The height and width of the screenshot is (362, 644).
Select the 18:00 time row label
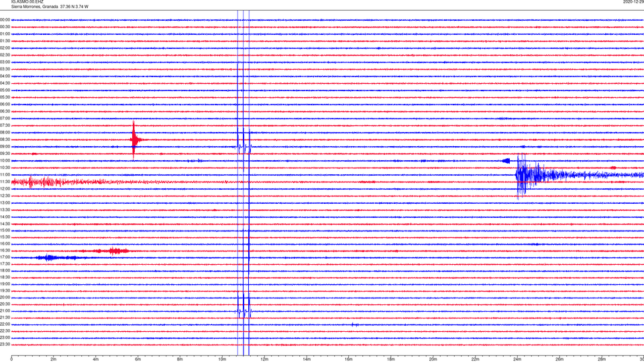click(x=5, y=270)
